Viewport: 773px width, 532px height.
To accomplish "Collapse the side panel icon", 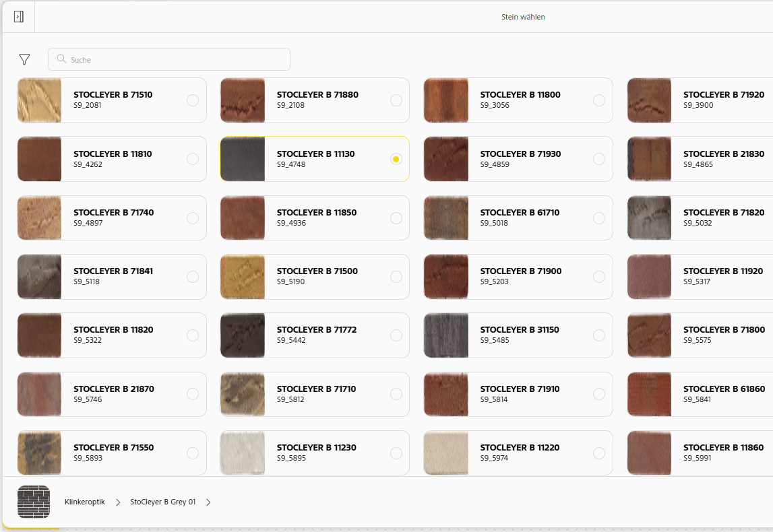I will (x=19, y=17).
